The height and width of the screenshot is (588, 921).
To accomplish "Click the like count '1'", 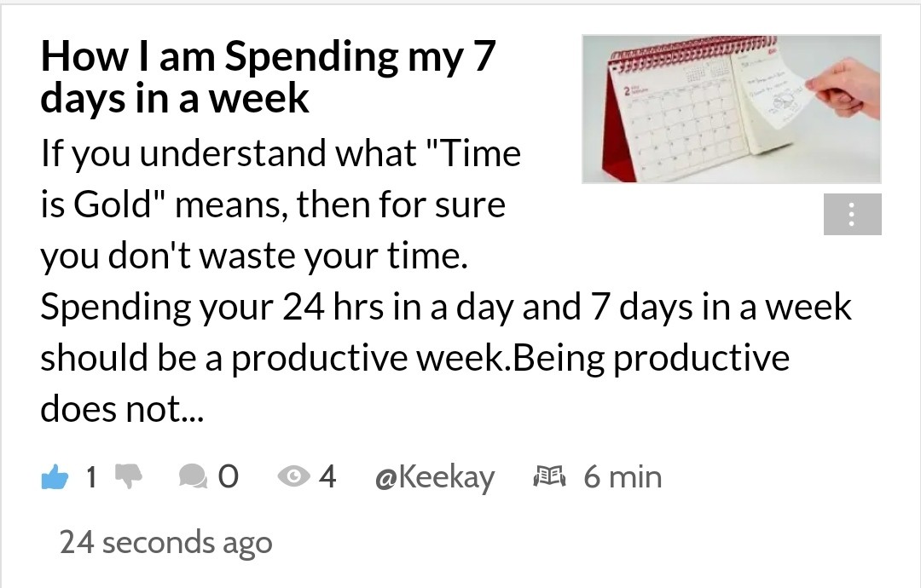I will click(x=91, y=476).
